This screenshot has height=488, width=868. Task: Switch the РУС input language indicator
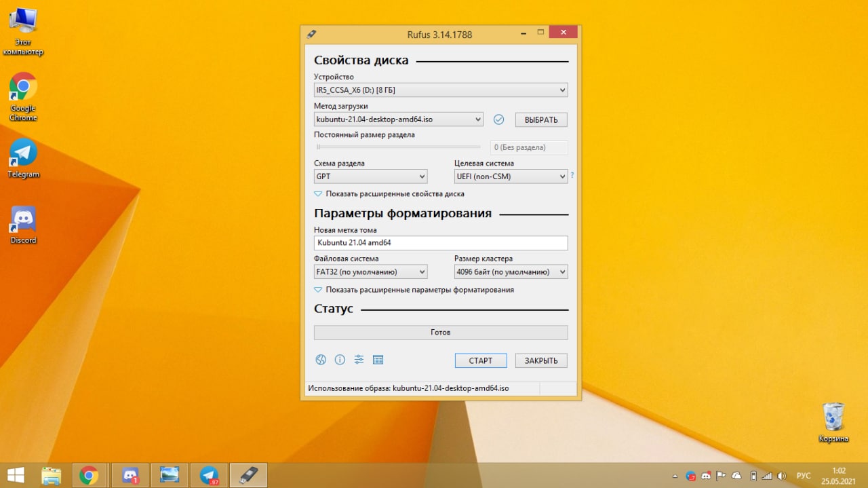[x=804, y=476]
